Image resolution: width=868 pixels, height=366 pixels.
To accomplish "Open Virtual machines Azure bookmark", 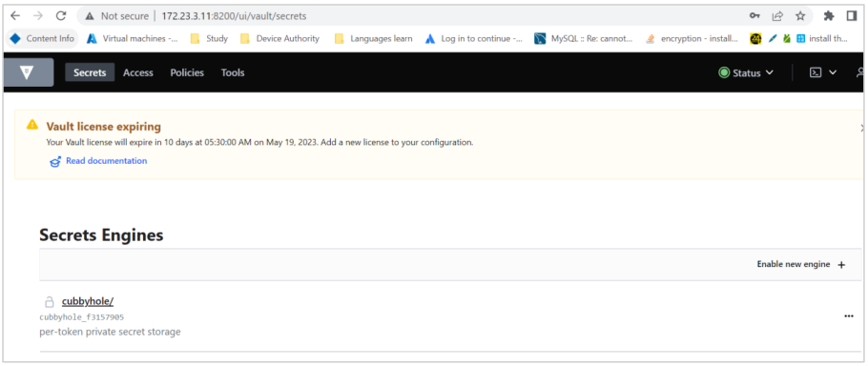I will pyautogui.click(x=133, y=39).
